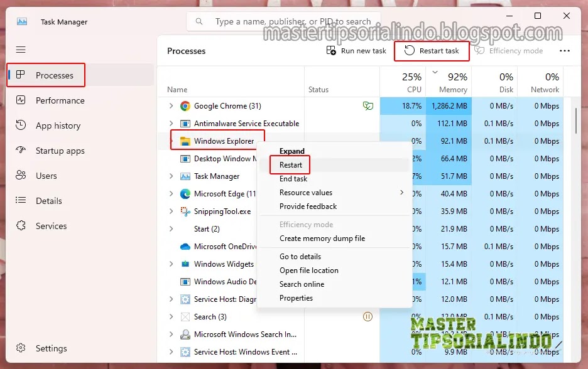Focus the name, publisher or PID search box
Screen dimensions: 588x369
coord(284,21)
